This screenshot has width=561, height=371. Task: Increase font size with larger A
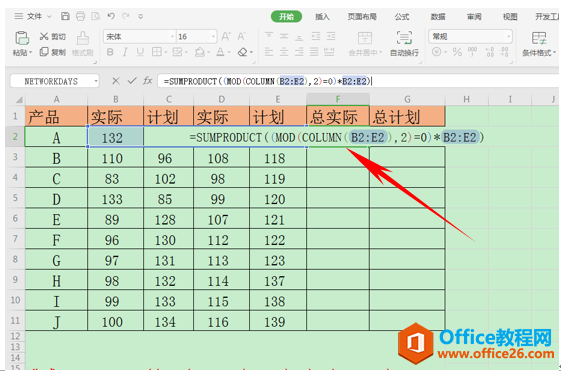225,36
